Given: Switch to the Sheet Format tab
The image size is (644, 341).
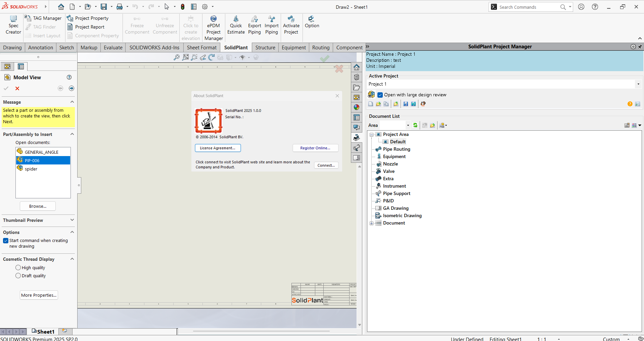Looking at the screenshot, I should tap(202, 47).
